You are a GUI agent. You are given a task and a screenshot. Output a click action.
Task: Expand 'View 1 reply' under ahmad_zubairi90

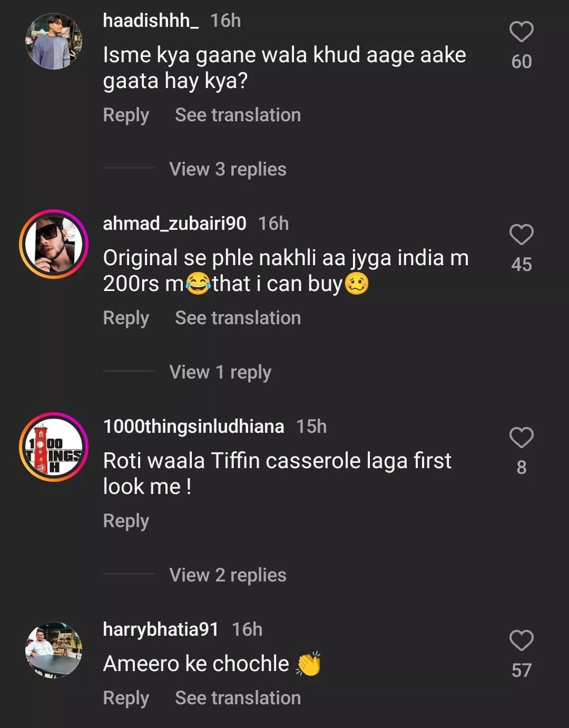pos(220,372)
